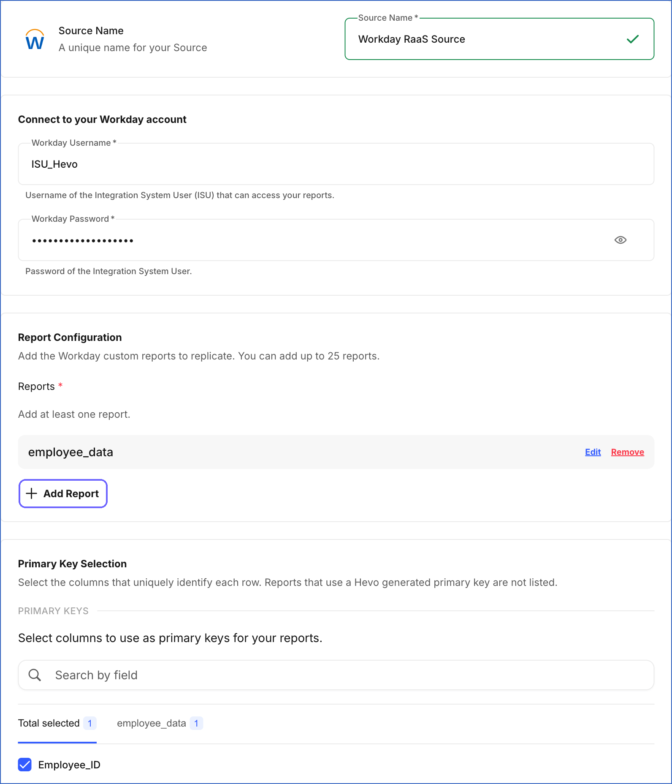Image resolution: width=672 pixels, height=784 pixels.
Task: Click into the Workday Password field
Action: tap(336, 240)
